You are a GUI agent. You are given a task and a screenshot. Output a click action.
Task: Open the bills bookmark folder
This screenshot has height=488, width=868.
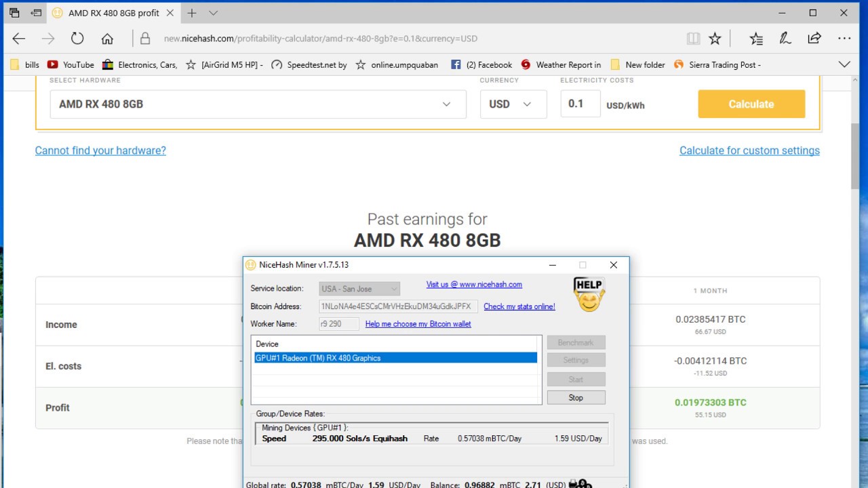coord(25,64)
